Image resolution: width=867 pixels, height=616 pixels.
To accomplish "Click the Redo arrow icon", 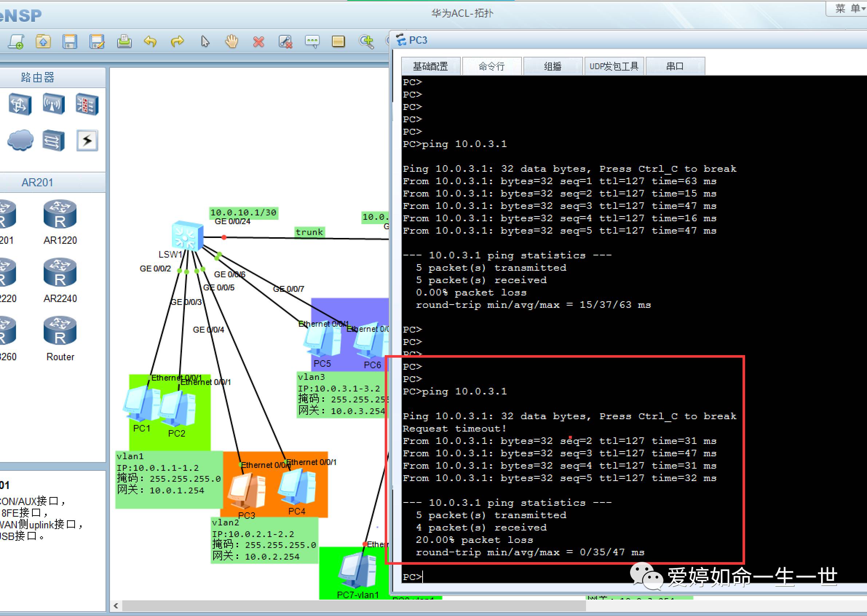I will point(177,42).
